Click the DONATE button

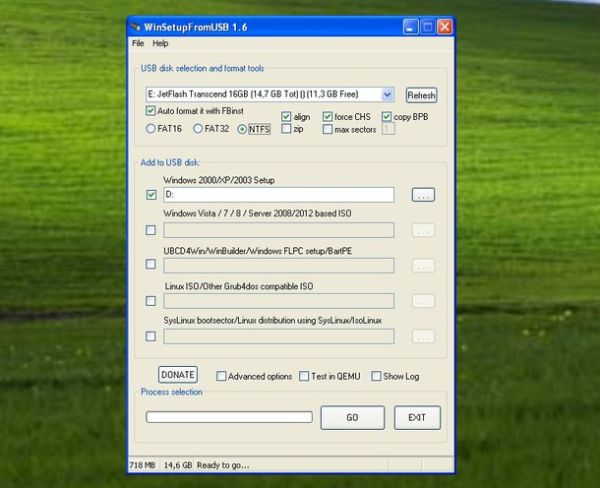tap(178, 374)
